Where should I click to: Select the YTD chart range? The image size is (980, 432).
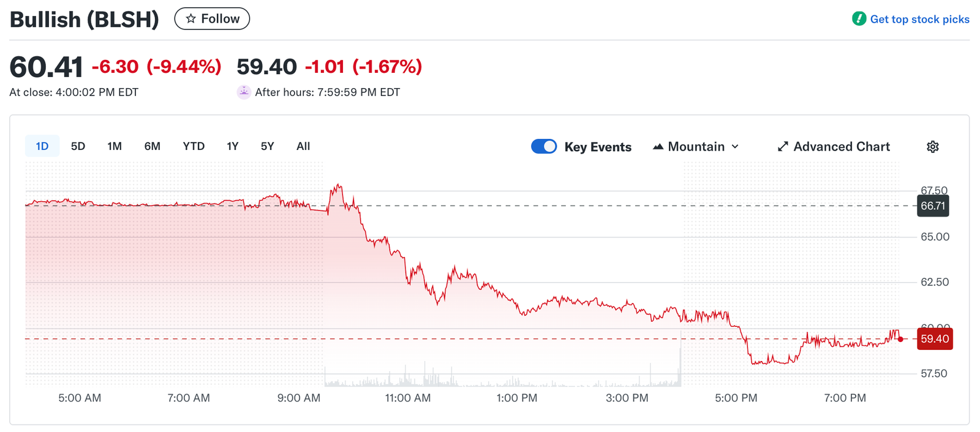click(194, 146)
